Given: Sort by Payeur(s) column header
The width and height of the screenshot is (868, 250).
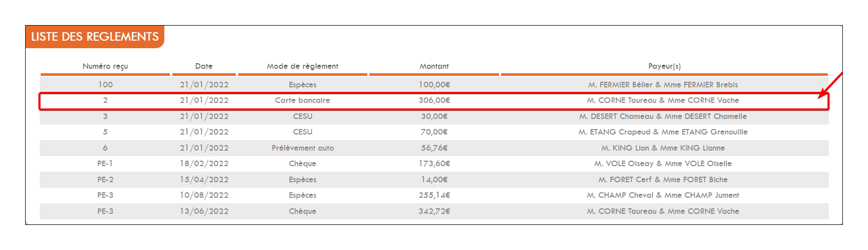Looking at the screenshot, I should (x=664, y=66).
